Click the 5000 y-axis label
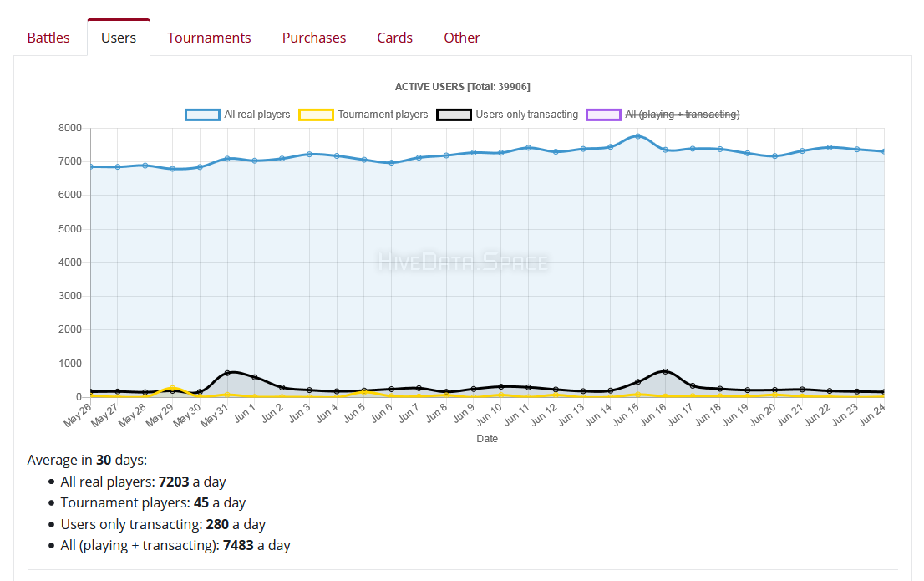924x581 pixels. 70,229
